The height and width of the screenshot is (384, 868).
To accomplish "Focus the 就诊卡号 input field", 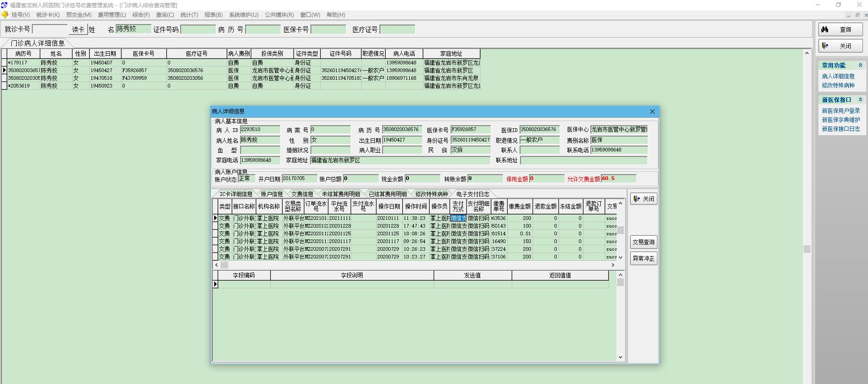I will coord(50,29).
